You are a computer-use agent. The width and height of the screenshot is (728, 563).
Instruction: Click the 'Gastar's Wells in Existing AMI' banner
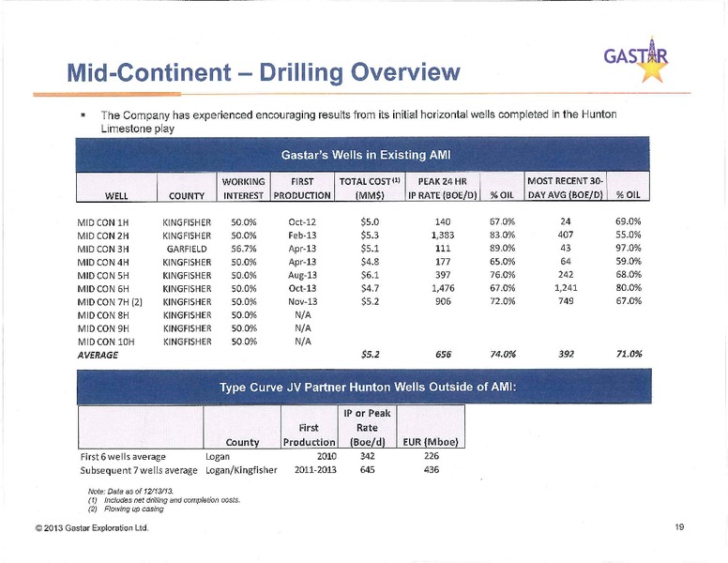tap(363, 154)
